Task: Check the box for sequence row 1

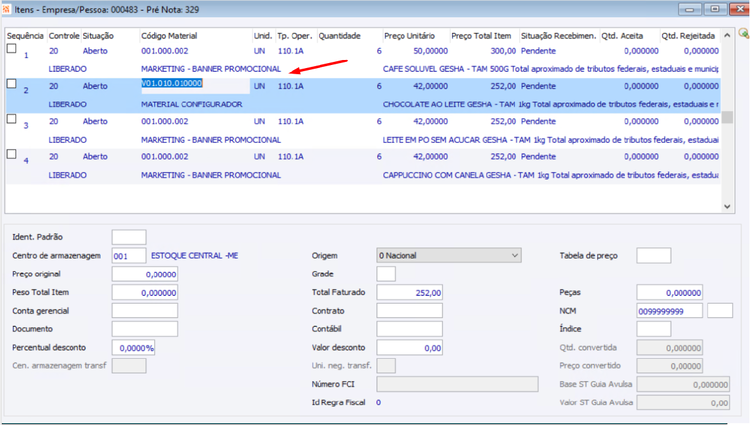Action: 11,48
